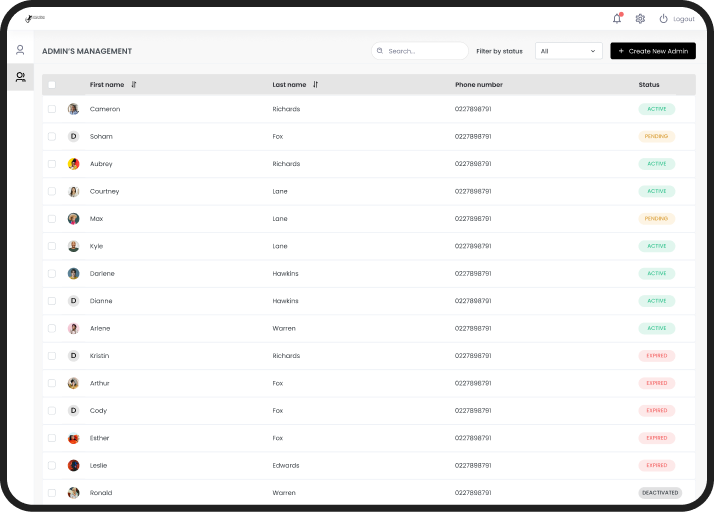The height and width of the screenshot is (512, 714).
Task: Click Soham's placeholder avatar
Action: tap(73, 136)
